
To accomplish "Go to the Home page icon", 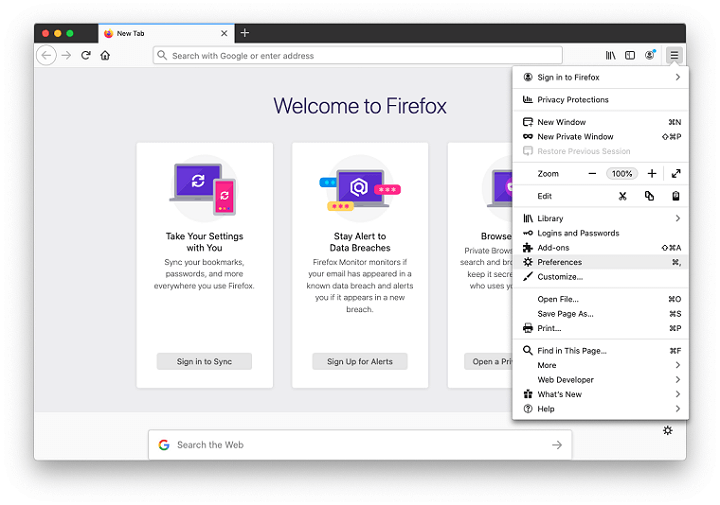I will pos(105,56).
